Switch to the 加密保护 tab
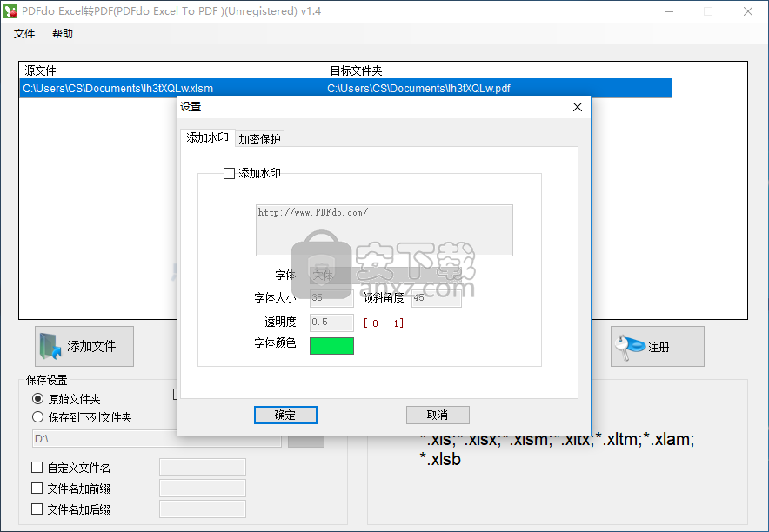769x532 pixels. point(259,139)
